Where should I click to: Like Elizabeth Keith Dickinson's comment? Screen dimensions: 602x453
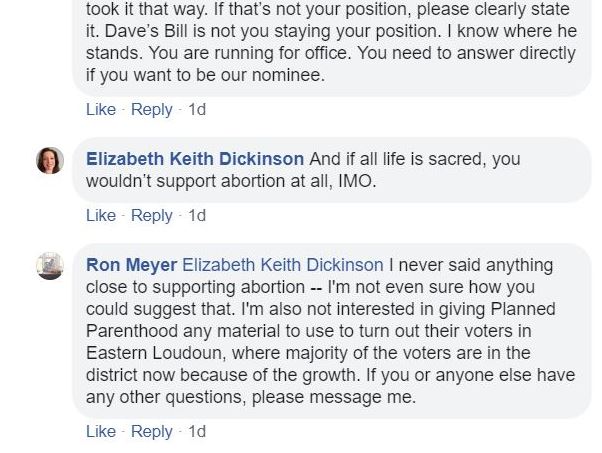click(101, 215)
